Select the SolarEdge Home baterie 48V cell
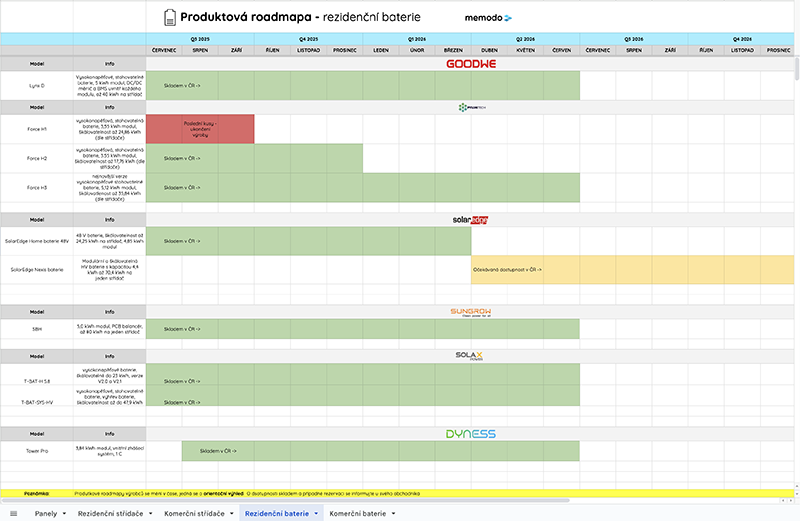 click(37, 241)
